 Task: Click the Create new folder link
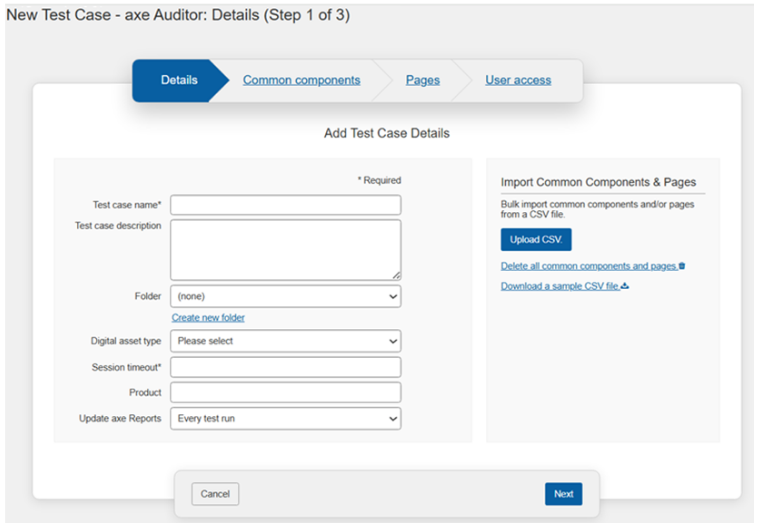click(x=208, y=318)
